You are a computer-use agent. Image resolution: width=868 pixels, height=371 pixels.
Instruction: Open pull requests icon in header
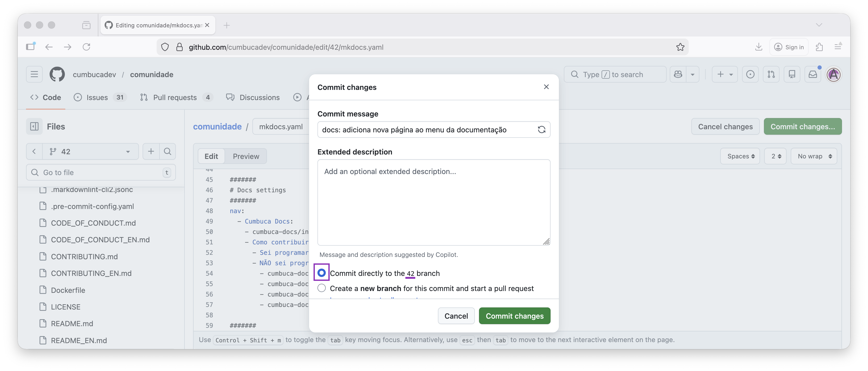(771, 74)
